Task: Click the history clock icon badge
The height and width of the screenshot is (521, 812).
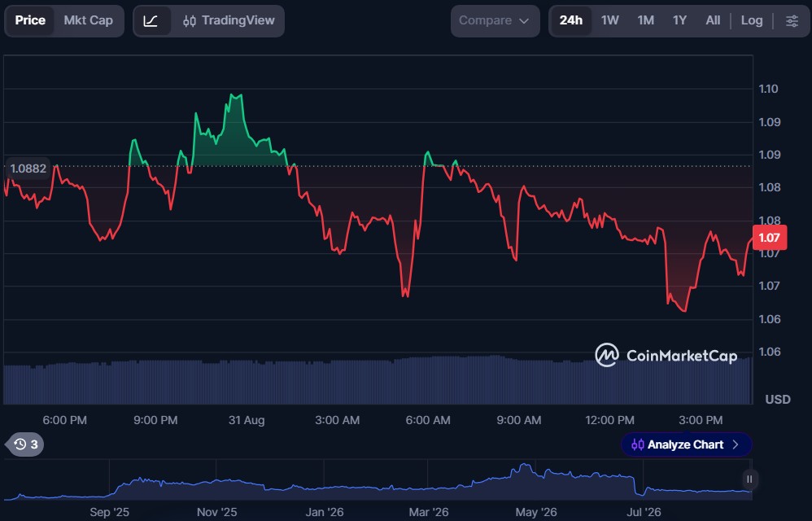Action: point(25,444)
